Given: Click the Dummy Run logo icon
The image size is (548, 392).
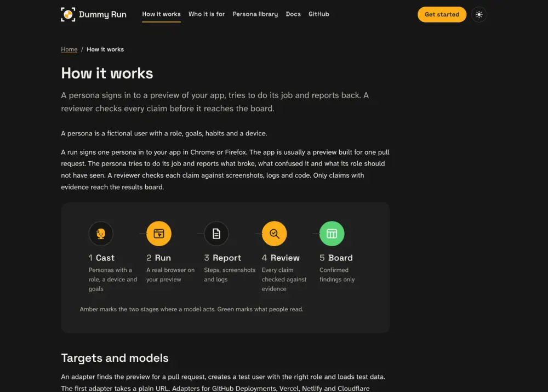Looking at the screenshot, I should tap(68, 14).
